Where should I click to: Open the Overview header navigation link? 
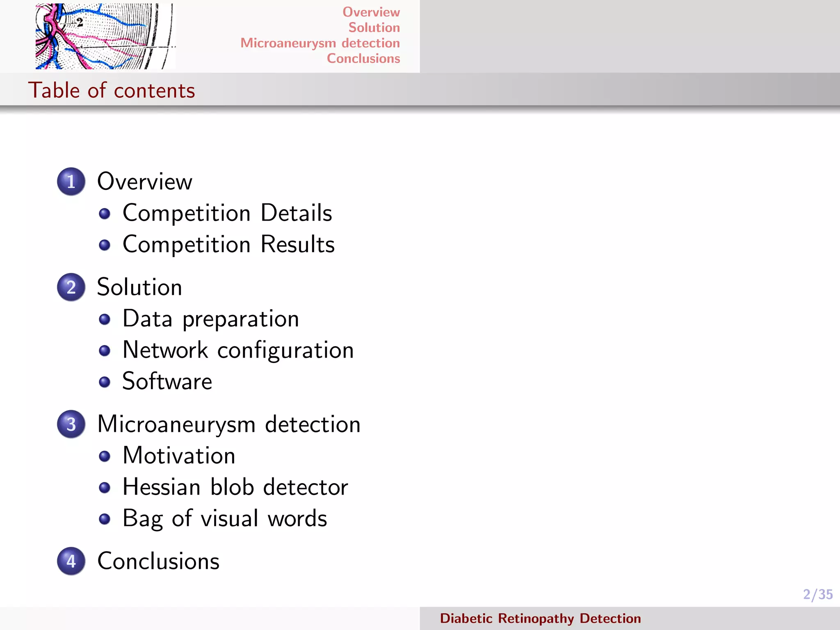(371, 12)
